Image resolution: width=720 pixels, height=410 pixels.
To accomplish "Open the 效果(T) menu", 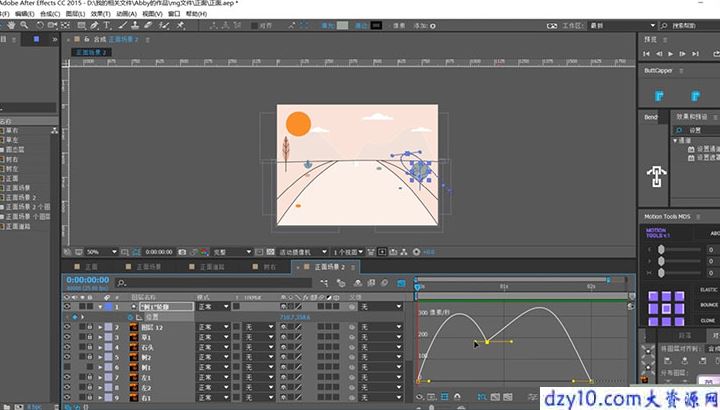I will [x=101, y=14].
